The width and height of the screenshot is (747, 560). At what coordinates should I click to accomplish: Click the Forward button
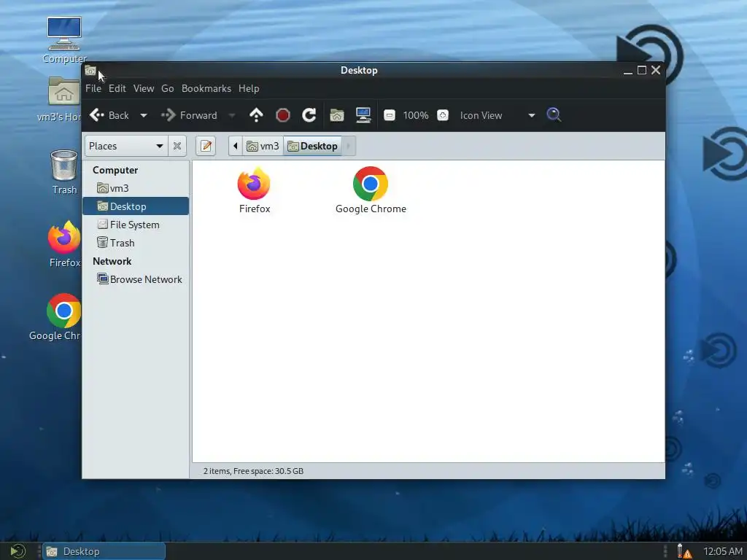coord(189,115)
